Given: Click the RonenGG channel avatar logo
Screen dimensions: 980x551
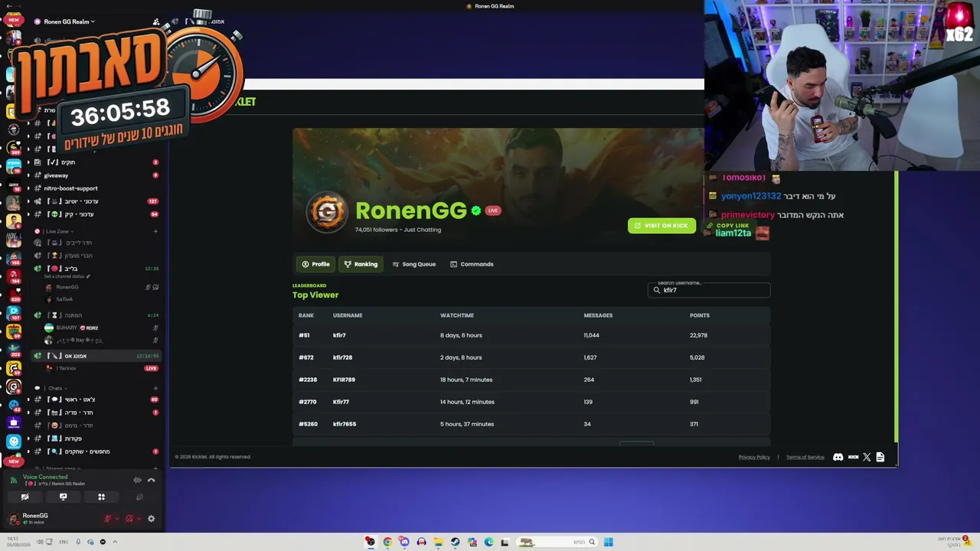Looking at the screenshot, I should pos(327,212).
